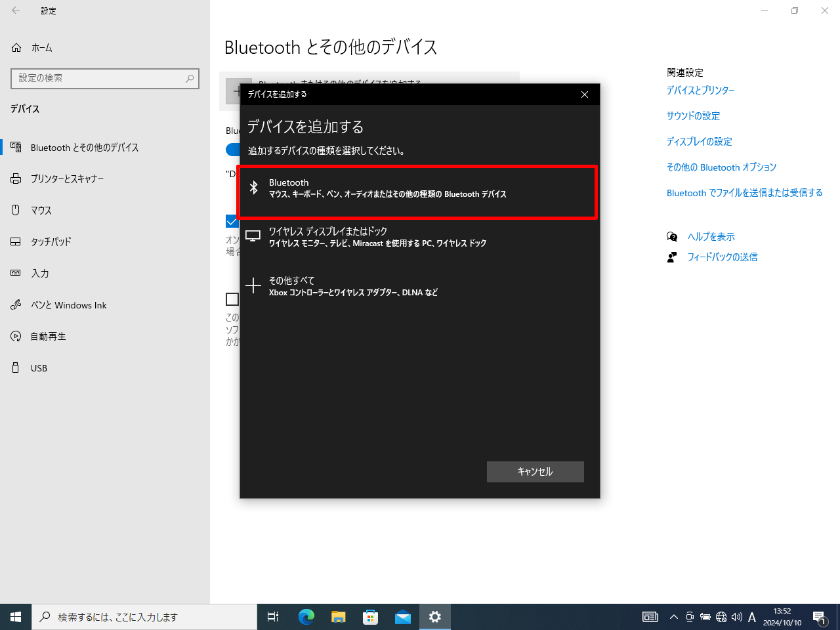The height and width of the screenshot is (630, 840).
Task: Click the IME A input indicator
Action: pos(752,617)
